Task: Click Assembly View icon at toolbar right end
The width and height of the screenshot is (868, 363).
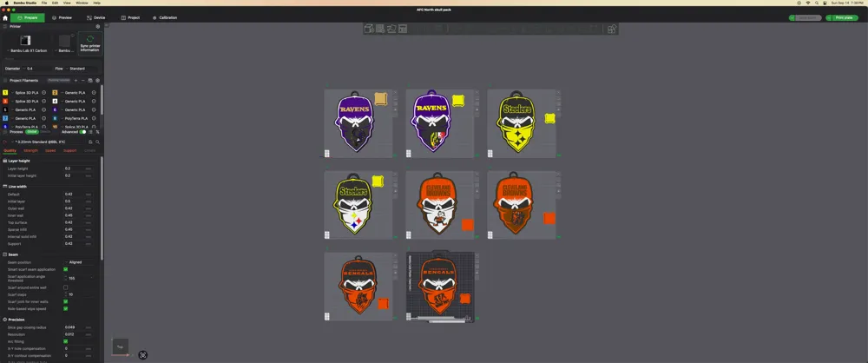Action: pyautogui.click(x=612, y=29)
